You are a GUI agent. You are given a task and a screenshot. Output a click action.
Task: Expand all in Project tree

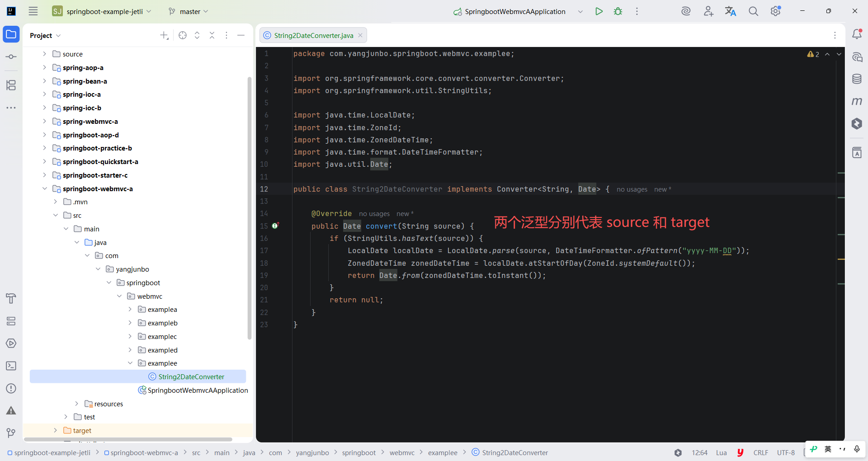tap(197, 35)
